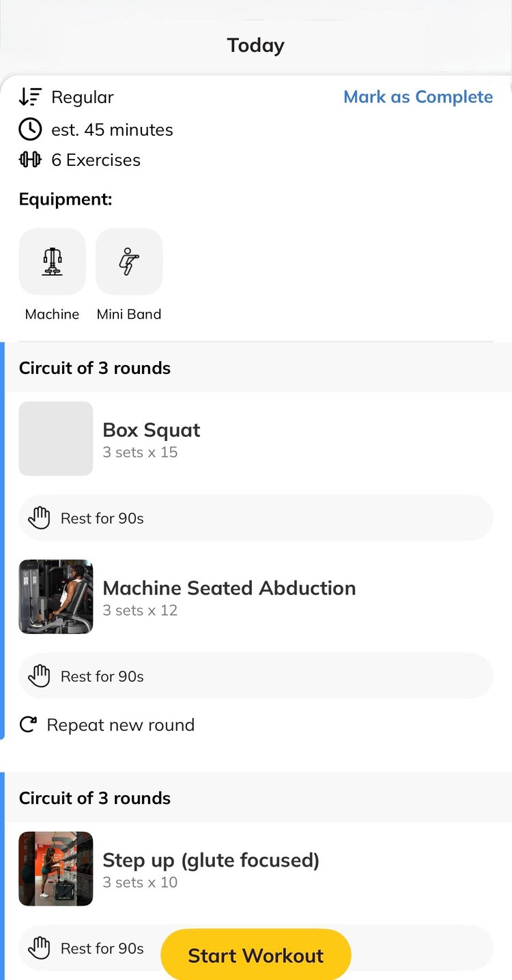This screenshot has height=980, width=512.
Task: Select the Machine Seated Abduction title
Action: [x=229, y=588]
